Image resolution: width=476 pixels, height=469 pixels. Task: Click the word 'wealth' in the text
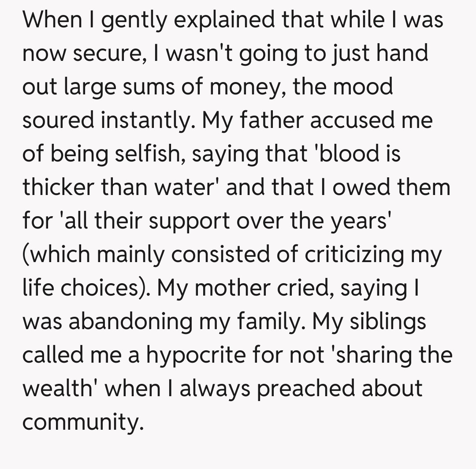[x=61, y=388]
